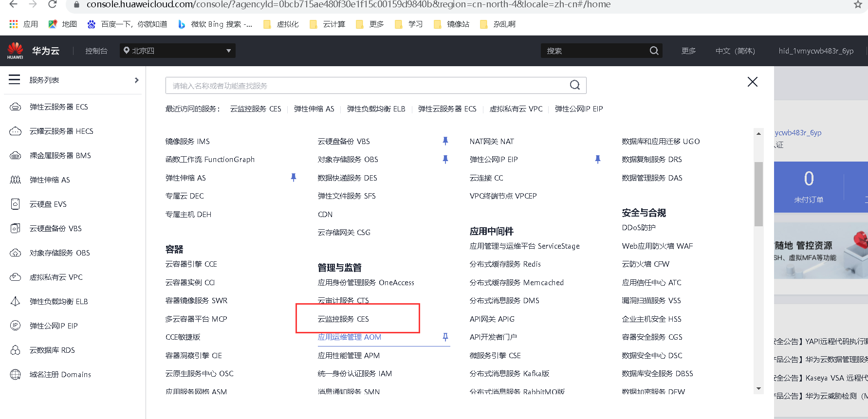Open the 云计算 bookmark folder

327,24
